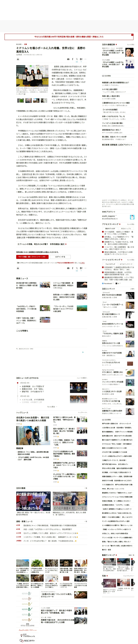Click the X icon below the campaign notice
138x644 pixels.
coord(77,268)
